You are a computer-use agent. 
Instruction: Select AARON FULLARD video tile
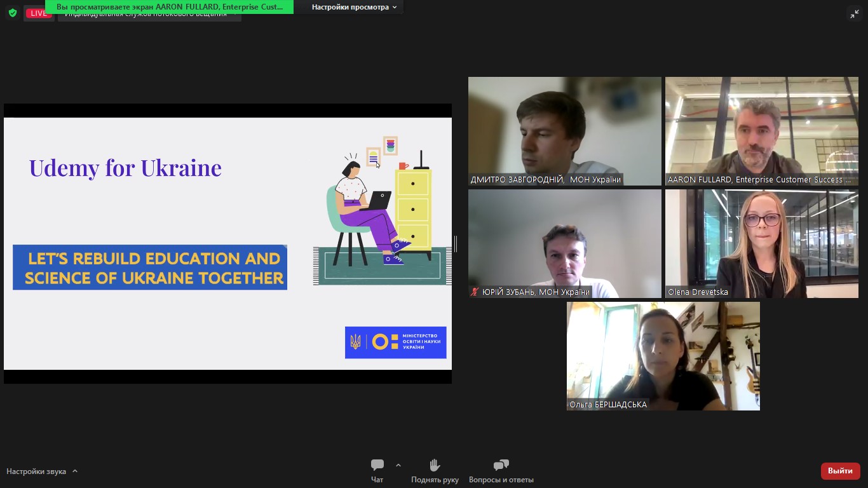point(761,132)
